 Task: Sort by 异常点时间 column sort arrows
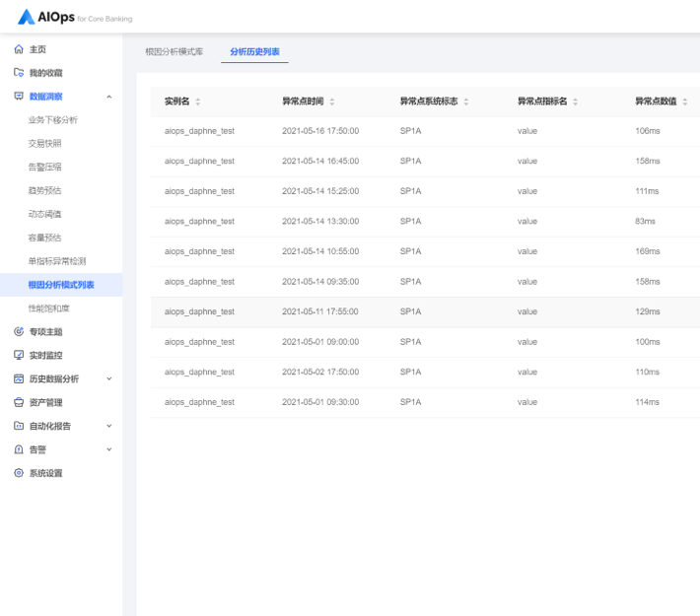click(x=331, y=102)
